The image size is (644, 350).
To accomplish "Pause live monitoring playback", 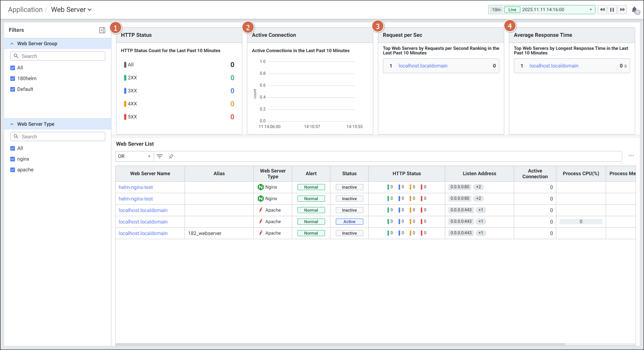I will point(612,10).
